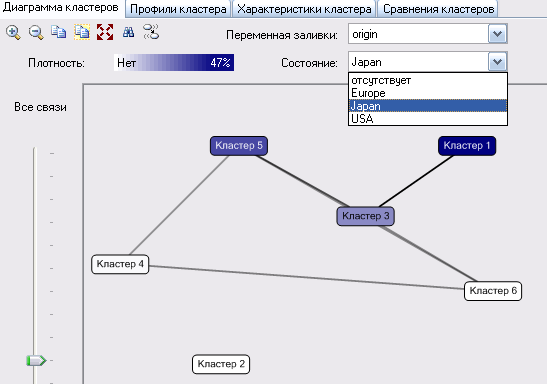Click the copy entire graph icon

[82, 32]
